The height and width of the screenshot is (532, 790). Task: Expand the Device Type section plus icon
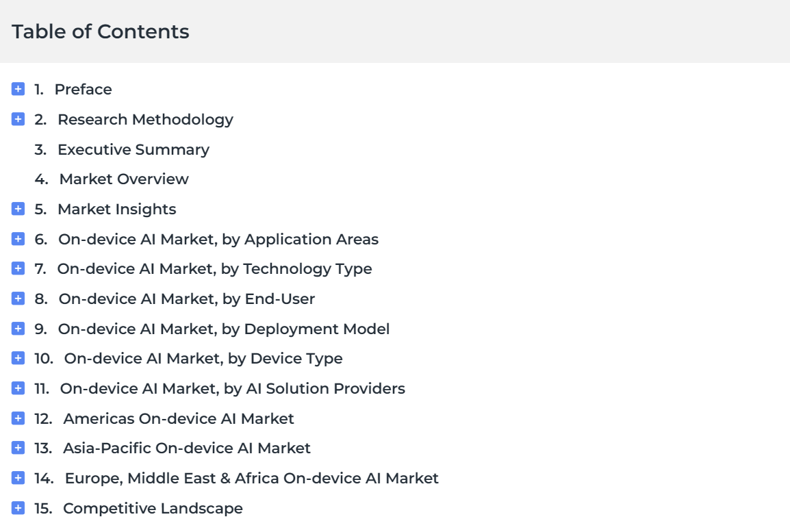[x=18, y=358]
